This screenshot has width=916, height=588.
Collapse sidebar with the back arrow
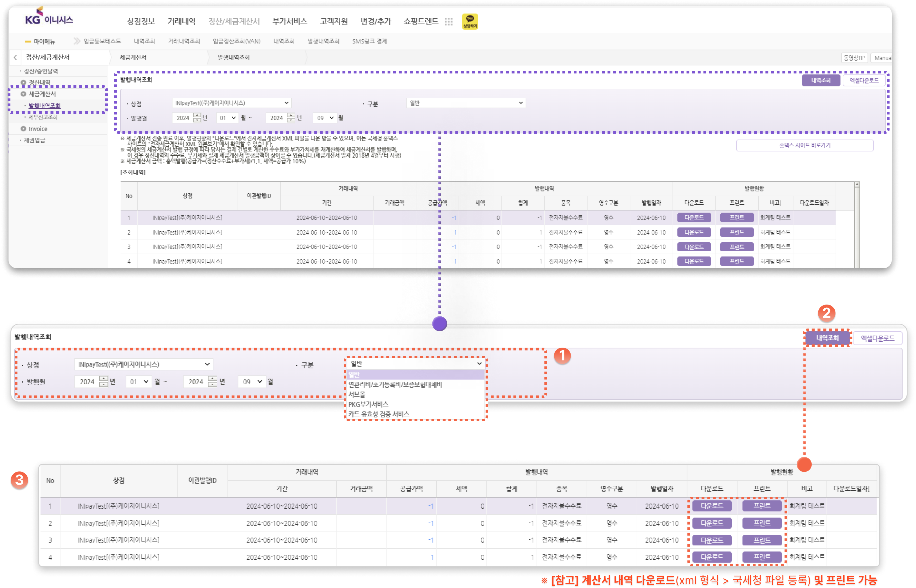pos(15,57)
